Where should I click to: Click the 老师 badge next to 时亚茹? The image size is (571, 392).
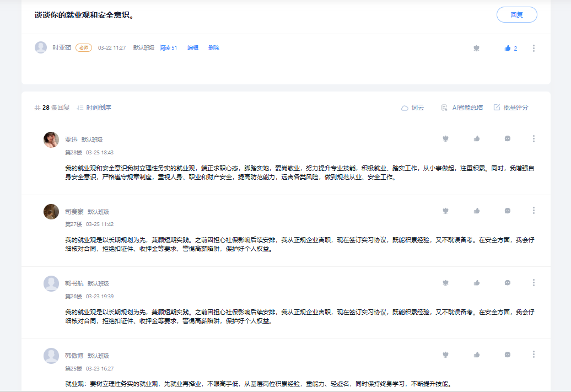click(x=84, y=48)
